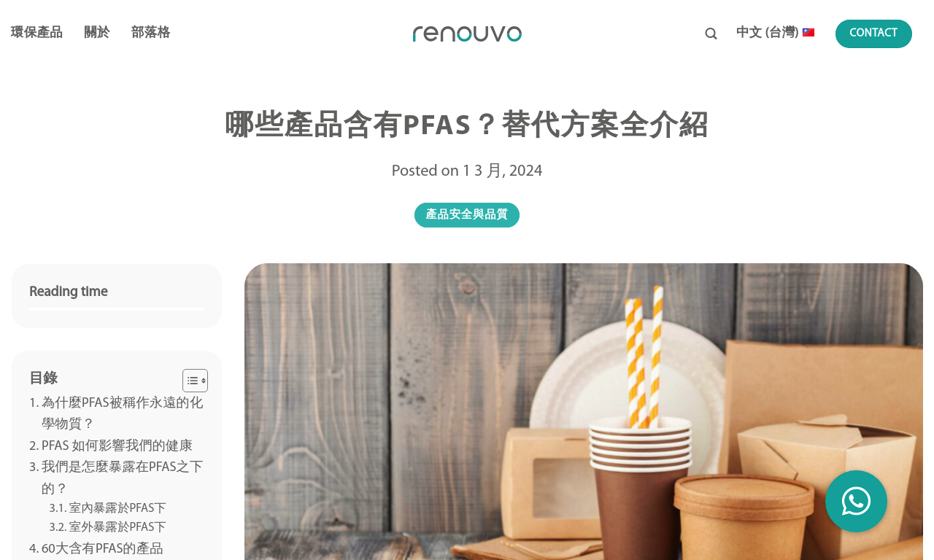Toggle the table of contents list
The image size is (934, 560).
point(195,381)
